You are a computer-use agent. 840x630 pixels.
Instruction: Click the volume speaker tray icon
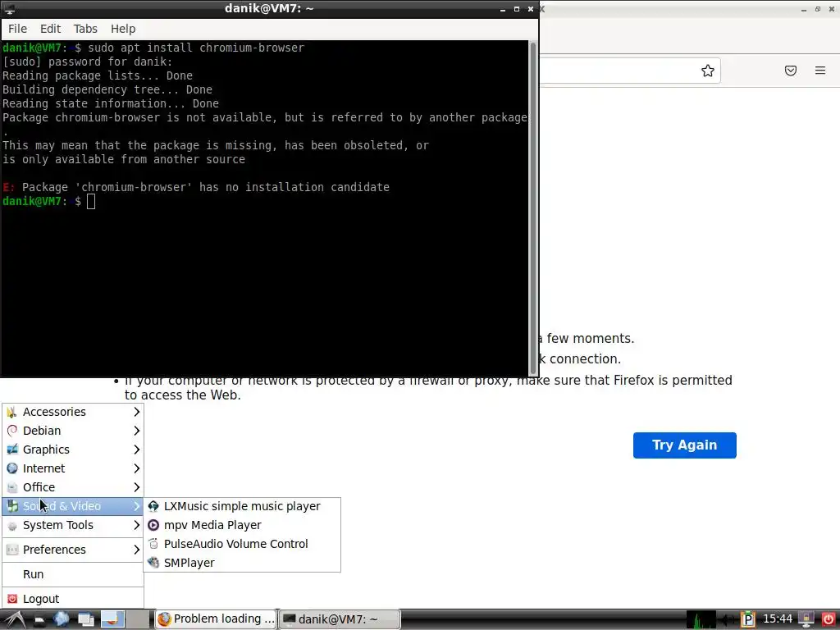coord(728,620)
